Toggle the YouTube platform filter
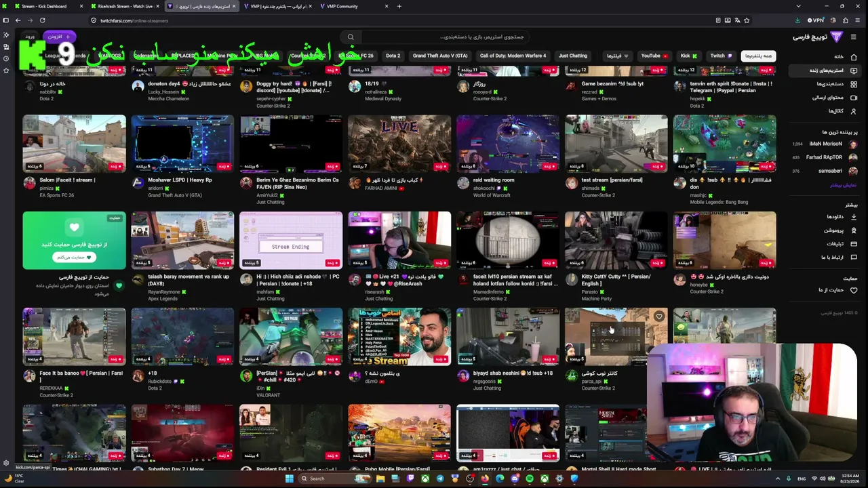Viewport: 868px width, 488px height. point(654,56)
